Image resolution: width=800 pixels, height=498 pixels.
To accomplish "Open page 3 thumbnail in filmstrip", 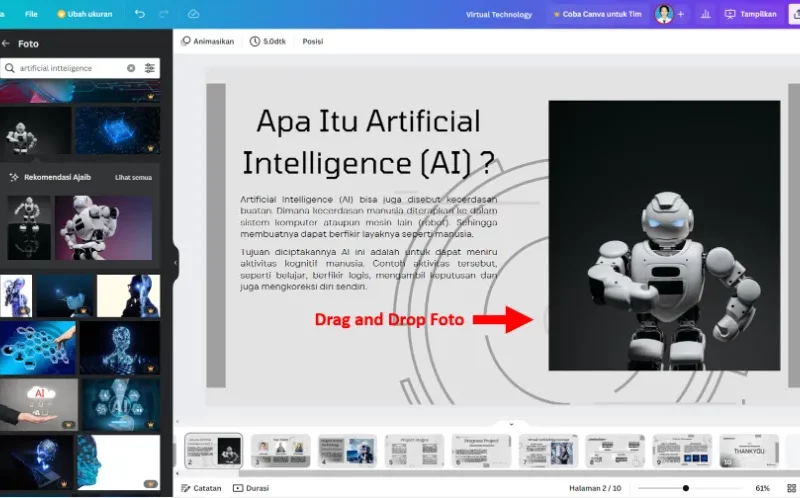I will [281, 451].
